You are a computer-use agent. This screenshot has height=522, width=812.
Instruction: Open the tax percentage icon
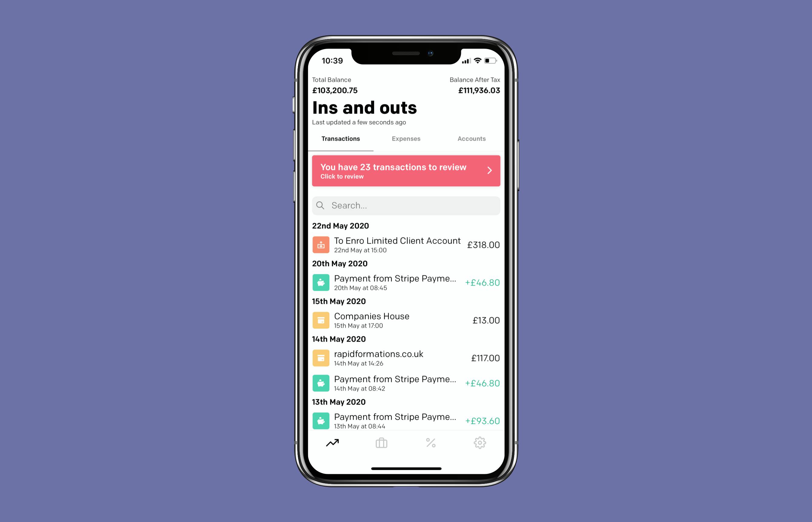pos(431,443)
